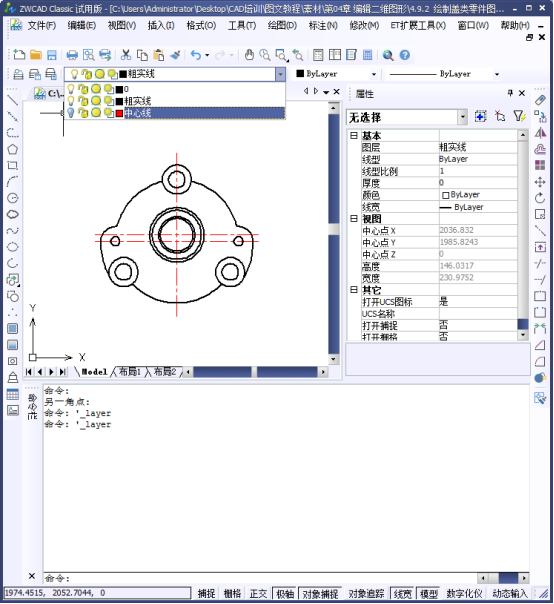Toggle lightbulb visibility of 中心线 layer
Image resolution: width=554 pixels, height=604 pixels.
coord(71,113)
